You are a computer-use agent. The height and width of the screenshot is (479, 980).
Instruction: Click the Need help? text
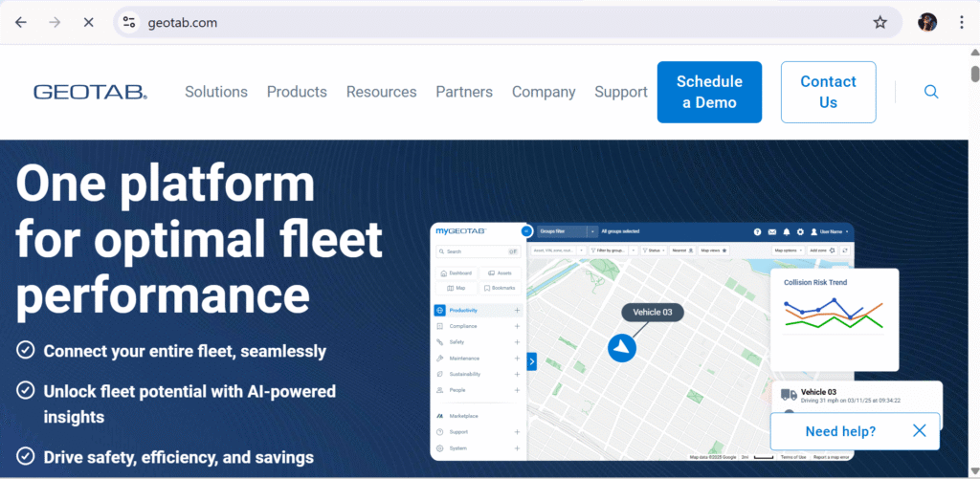point(840,431)
